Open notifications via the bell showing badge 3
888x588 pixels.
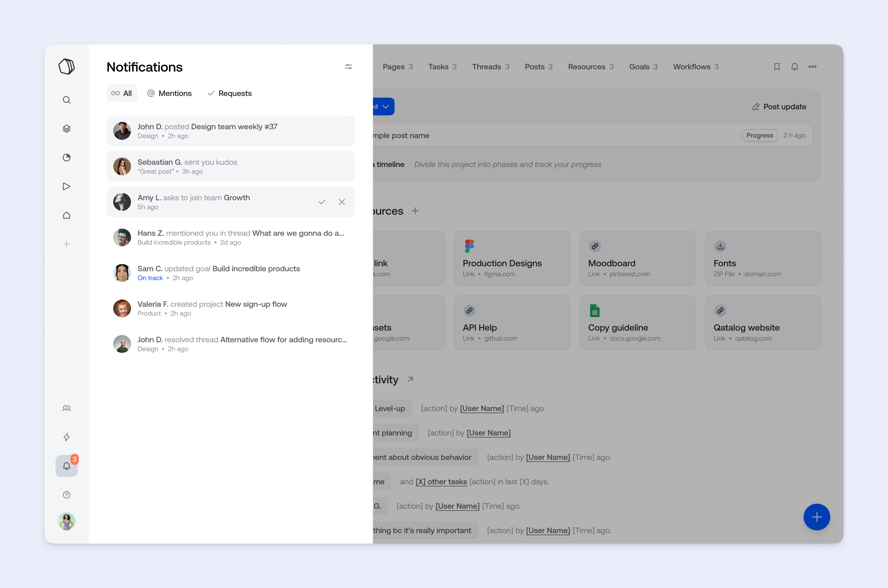pyautogui.click(x=66, y=466)
